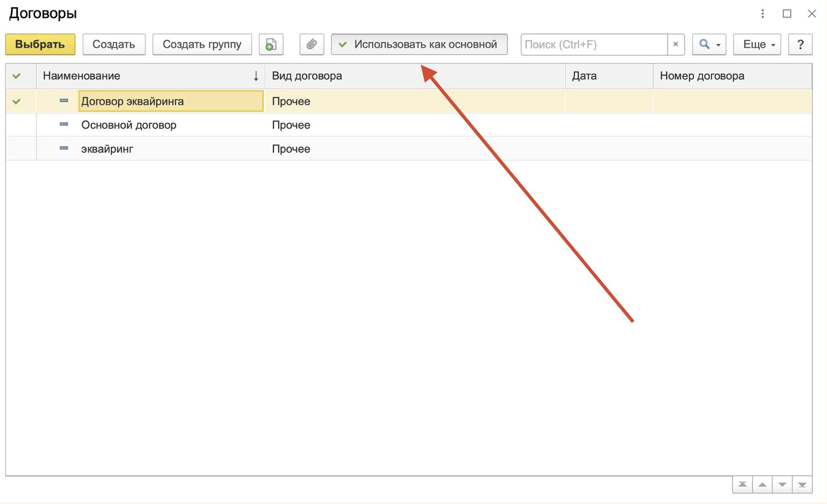This screenshot has height=504, width=827.
Task: Jump to last row with list-bottom arrow
Action: click(802, 484)
